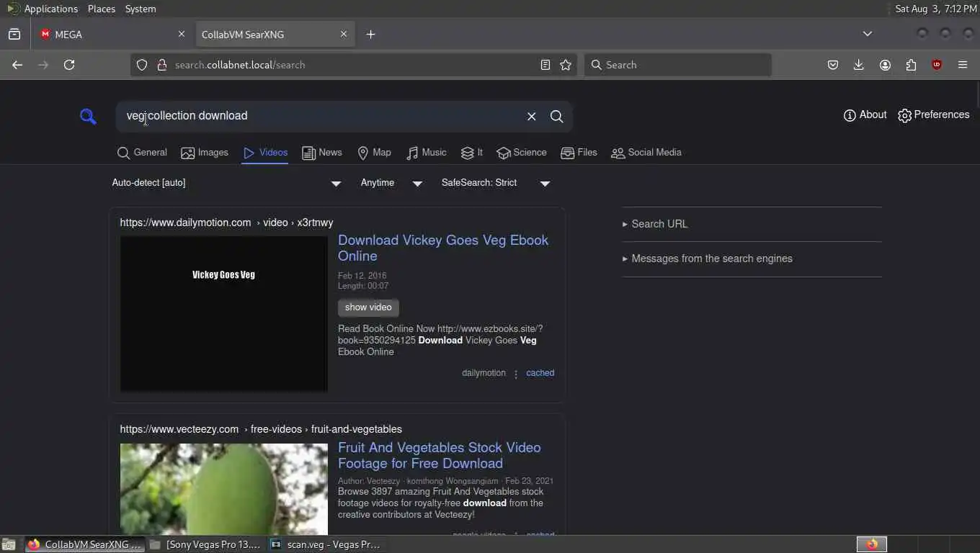Click the SearXNG magnifier logo icon
This screenshot has width=980, height=553.
point(88,116)
